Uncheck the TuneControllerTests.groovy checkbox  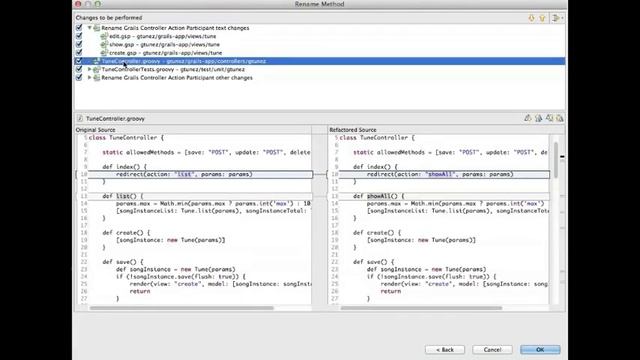pos(79,69)
